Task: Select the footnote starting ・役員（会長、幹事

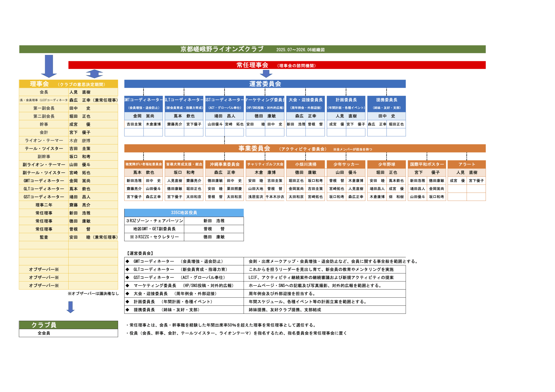Action: [x=236, y=333]
